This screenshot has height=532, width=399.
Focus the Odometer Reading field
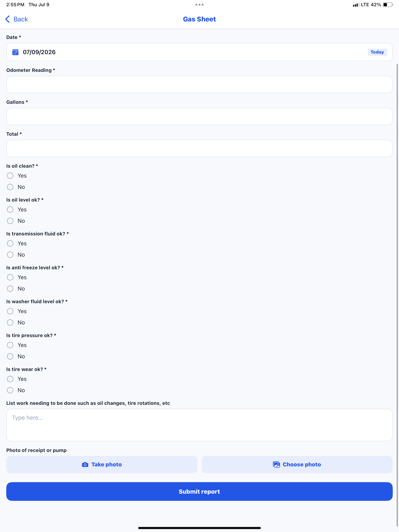[x=199, y=85]
